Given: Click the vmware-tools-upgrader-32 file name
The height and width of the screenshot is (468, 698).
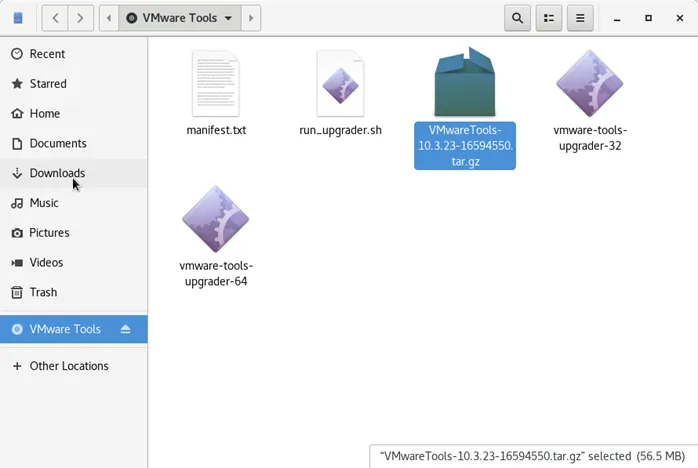Looking at the screenshot, I should point(590,138).
